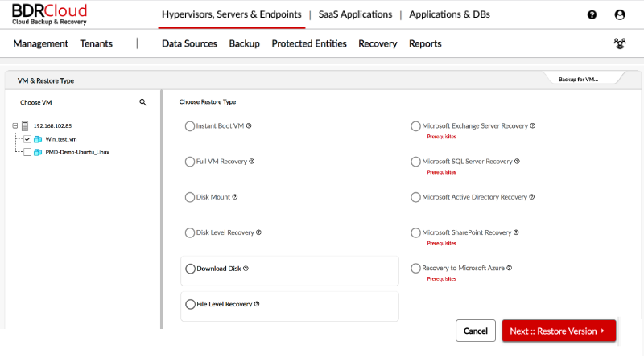
Task: Uncheck the Win_test_vm checkbox
Action: pyautogui.click(x=27, y=139)
